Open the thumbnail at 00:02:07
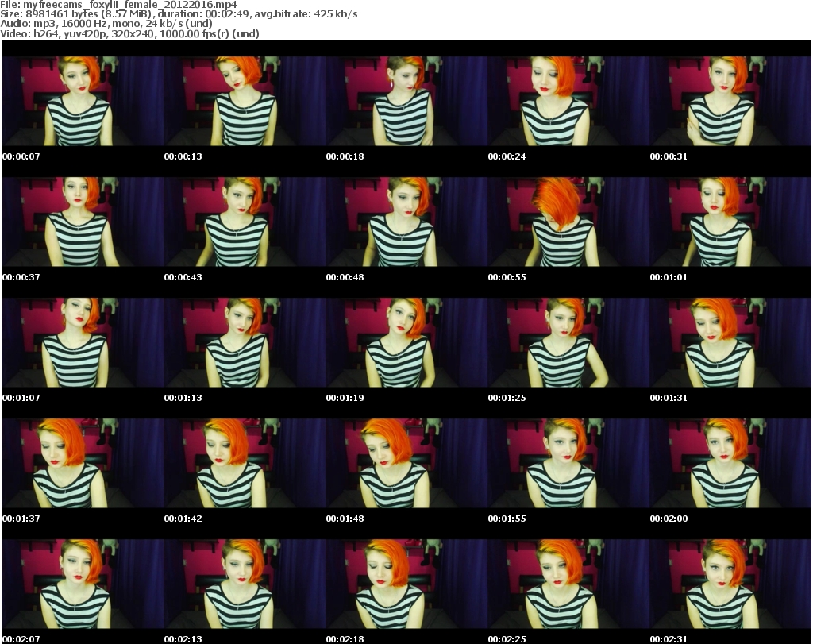This screenshot has height=644, width=813. click(83, 584)
